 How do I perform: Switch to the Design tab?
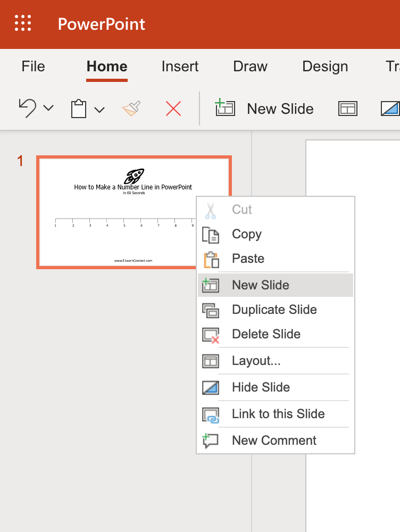(325, 66)
